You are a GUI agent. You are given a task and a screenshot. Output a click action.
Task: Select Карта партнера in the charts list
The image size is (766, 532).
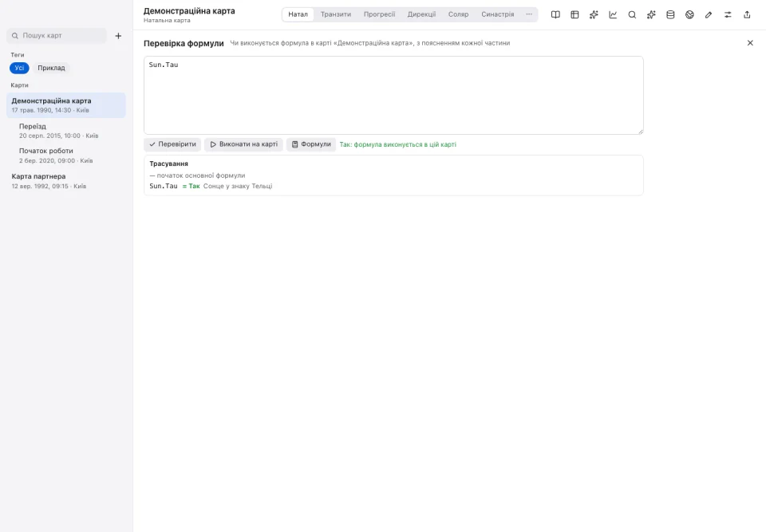coord(66,181)
